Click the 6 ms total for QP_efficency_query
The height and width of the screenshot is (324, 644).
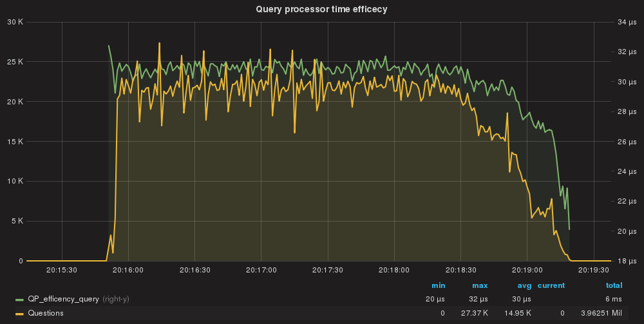click(x=612, y=300)
